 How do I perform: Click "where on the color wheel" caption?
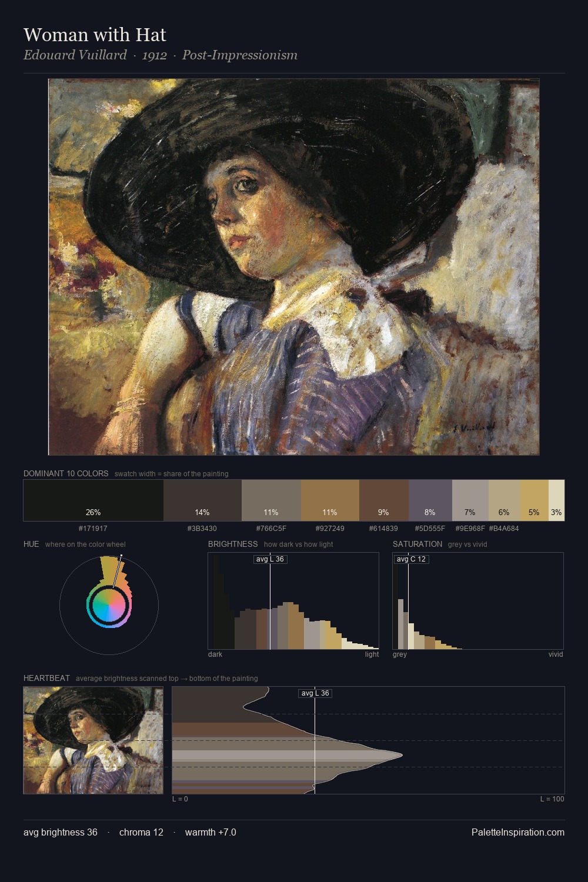click(x=85, y=544)
